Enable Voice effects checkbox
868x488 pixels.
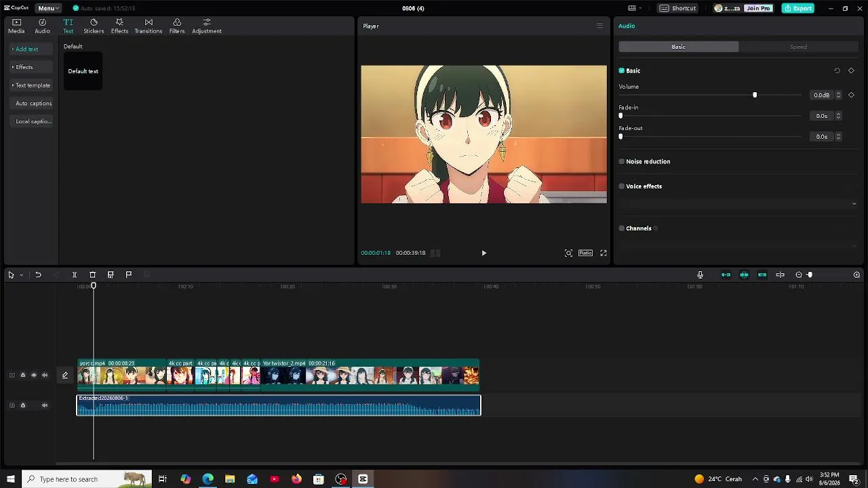622,186
